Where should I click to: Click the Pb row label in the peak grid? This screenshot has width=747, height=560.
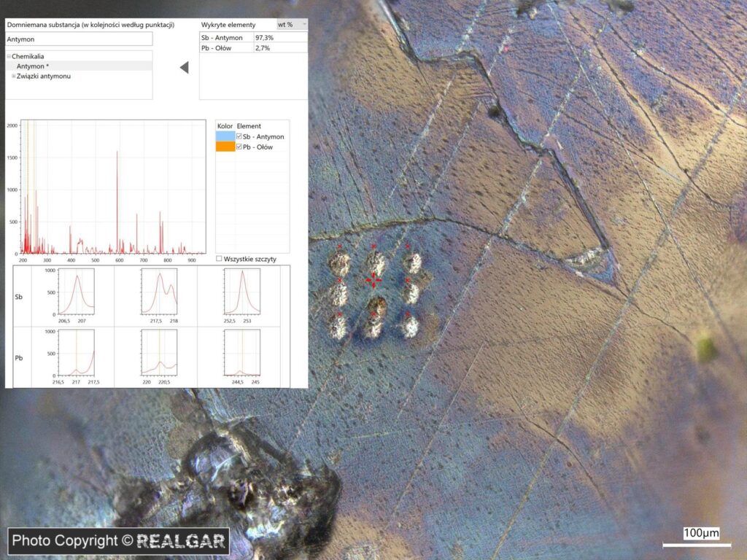coord(18,357)
